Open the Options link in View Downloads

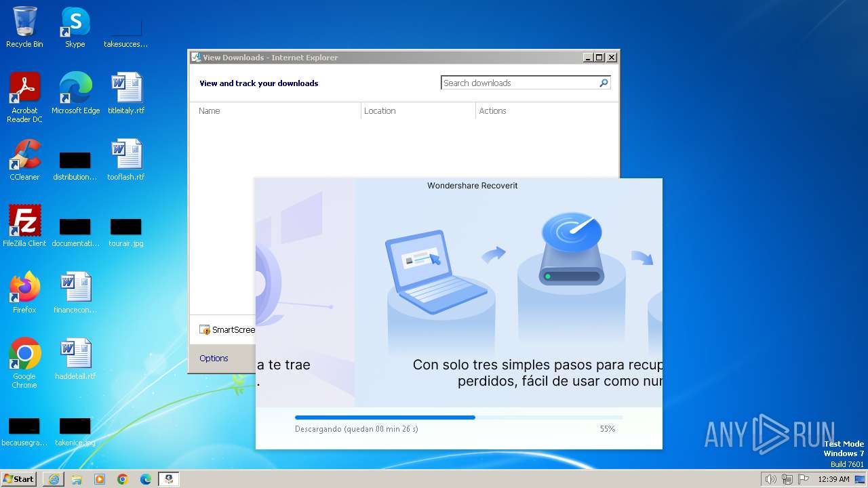point(214,358)
